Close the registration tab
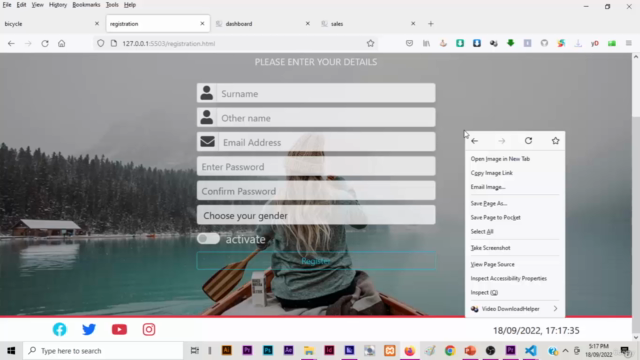Viewport: 640px width, 360px height. point(202,24)
